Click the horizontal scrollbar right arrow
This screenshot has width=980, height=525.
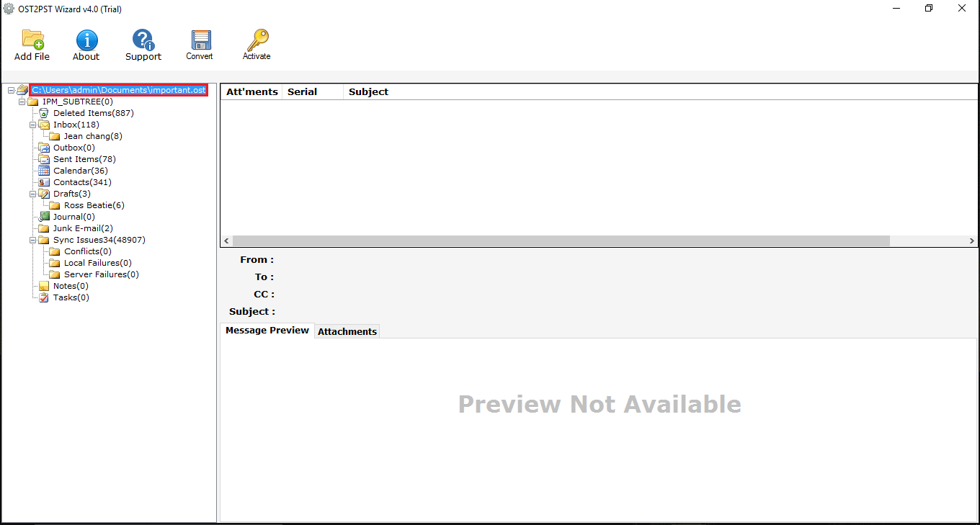pyautogui.click(x=972, y=241)
